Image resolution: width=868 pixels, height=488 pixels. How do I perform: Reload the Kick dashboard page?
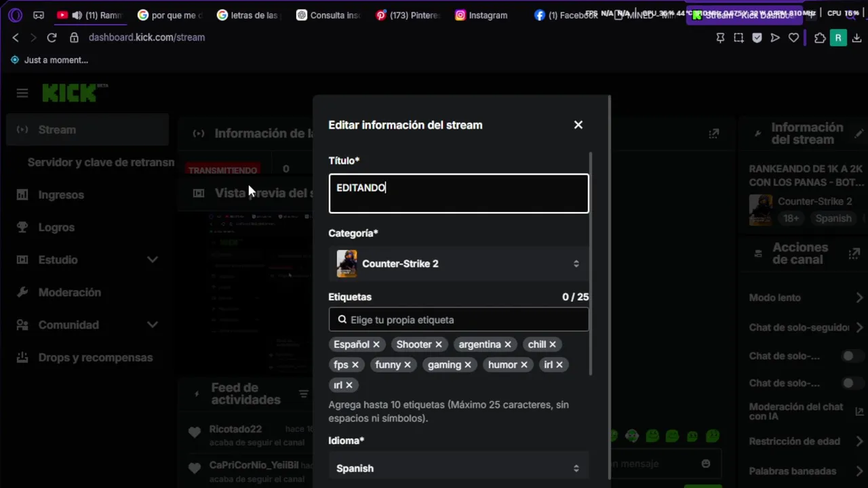[x=52, y=37]
